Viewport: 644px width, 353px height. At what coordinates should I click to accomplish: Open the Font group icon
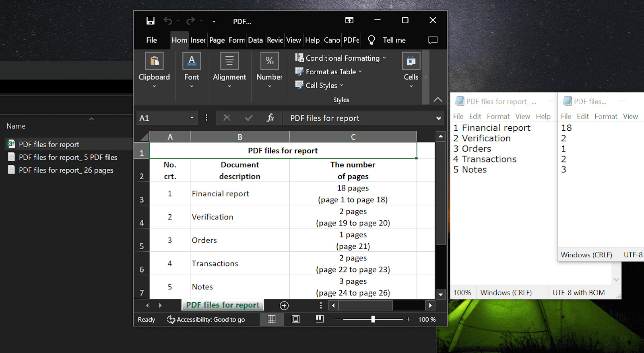(x=192, y=61)
